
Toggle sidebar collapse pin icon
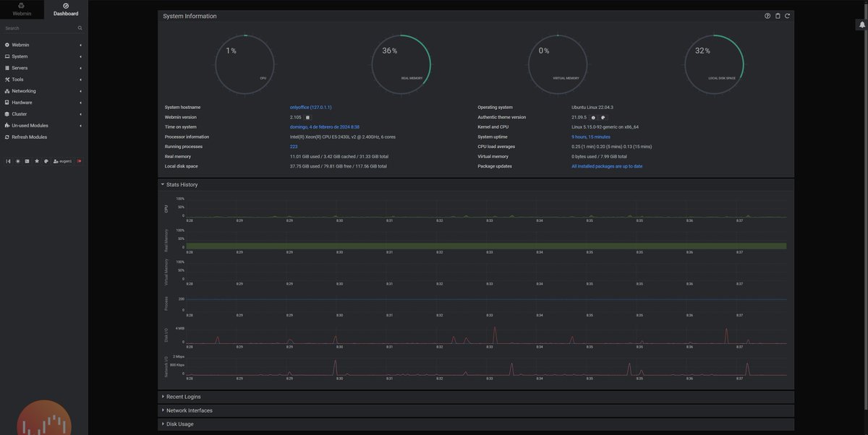click(8, 161)
